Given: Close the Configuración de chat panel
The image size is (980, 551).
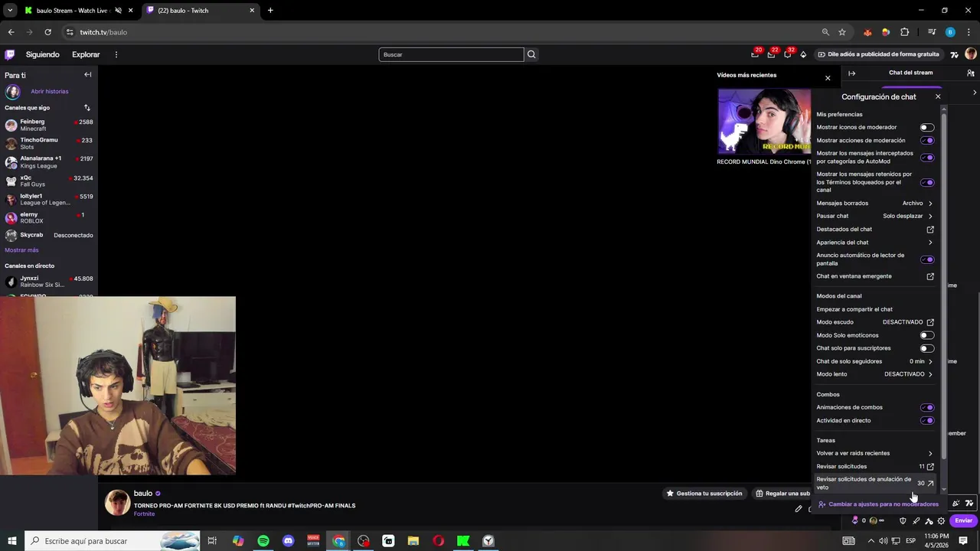Looking at the screenshot, I should pos(938,96).
